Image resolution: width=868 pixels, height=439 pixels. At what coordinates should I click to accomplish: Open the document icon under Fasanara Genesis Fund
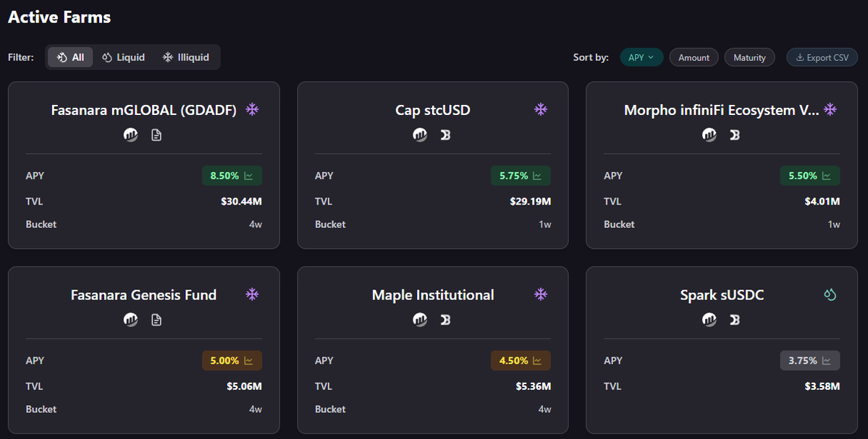click(x=156, y=320)
